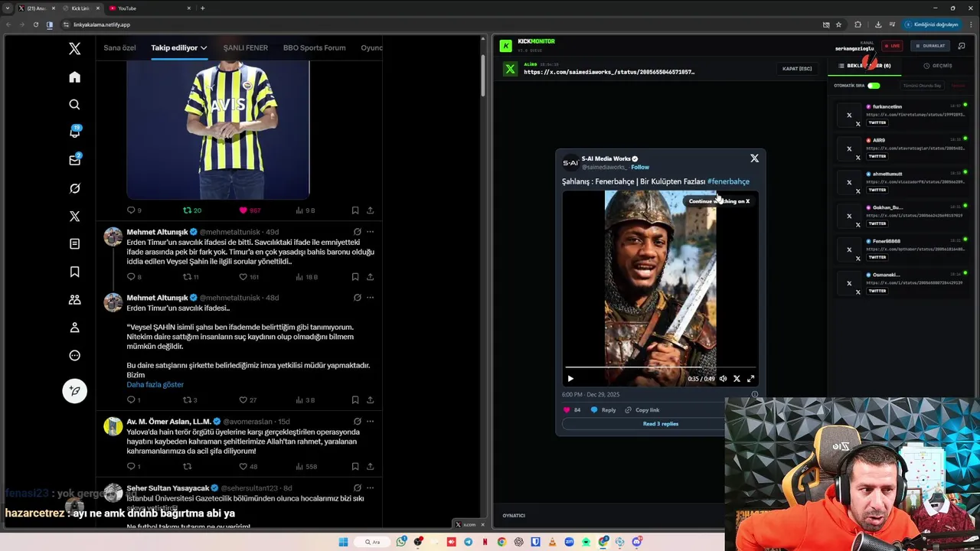
Task: Open the Geçmiş history tab in KickMonitor
Action: click(937, 66)
